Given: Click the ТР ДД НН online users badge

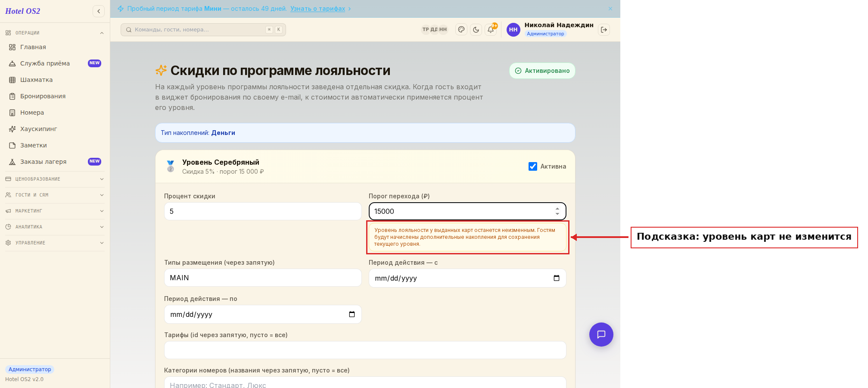Looking at the screenshot, I should click(435, 30).
